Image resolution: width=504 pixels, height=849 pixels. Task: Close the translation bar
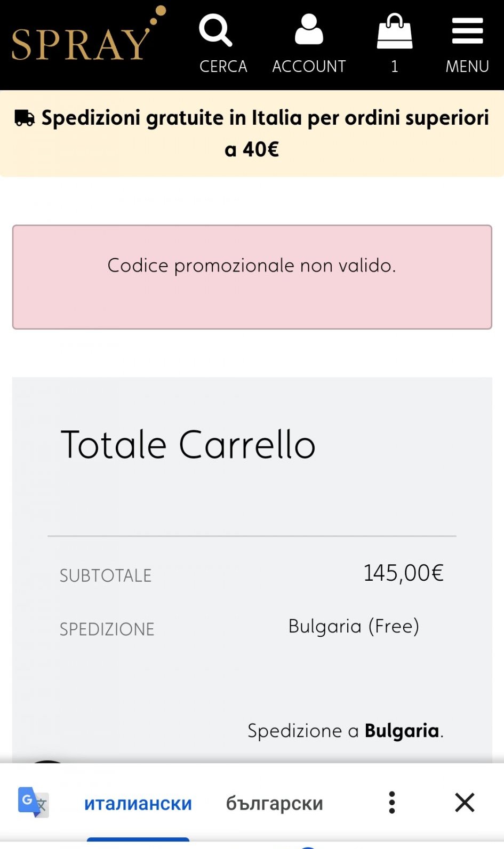point(465,802)
